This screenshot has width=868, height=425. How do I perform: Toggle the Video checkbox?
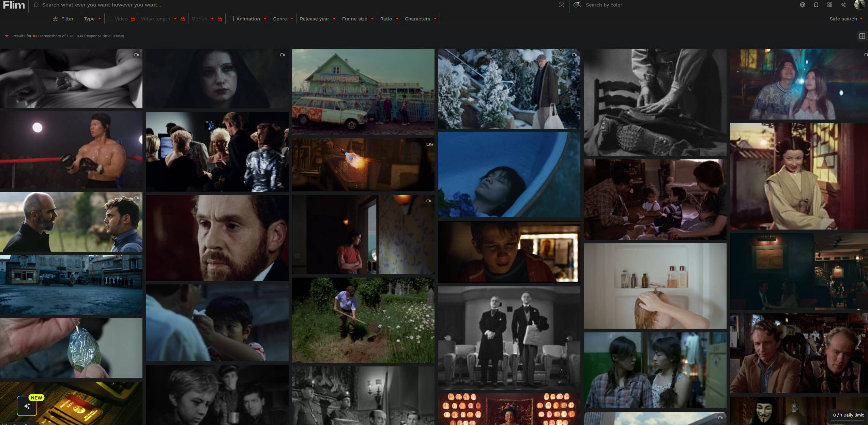(109, 19)
